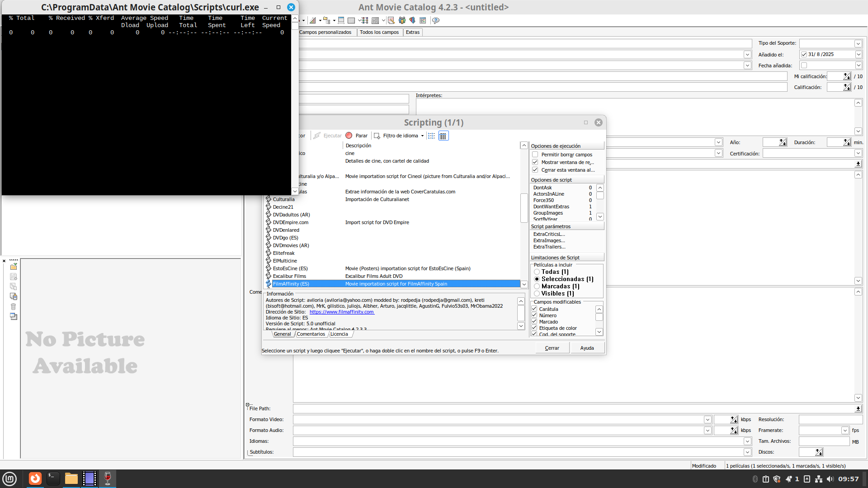Select the Marcadas (1) radio option
This screenshot has width=868, height=488.
point(537,286)
